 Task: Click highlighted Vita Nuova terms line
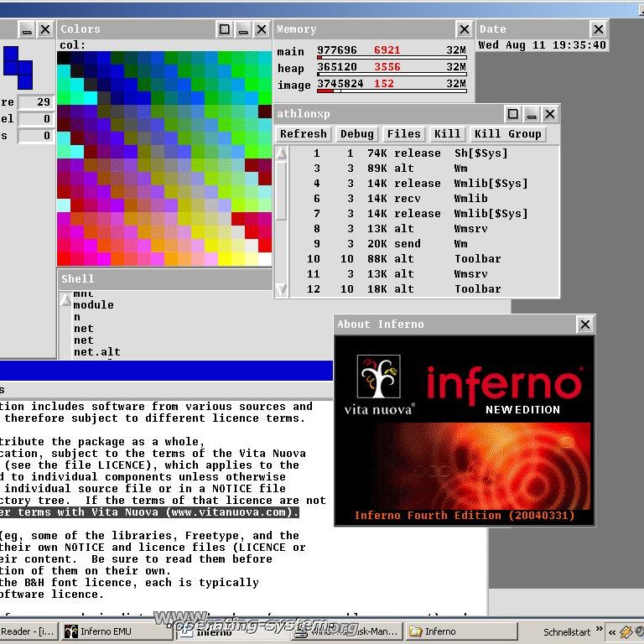click(x=149, y=512)
